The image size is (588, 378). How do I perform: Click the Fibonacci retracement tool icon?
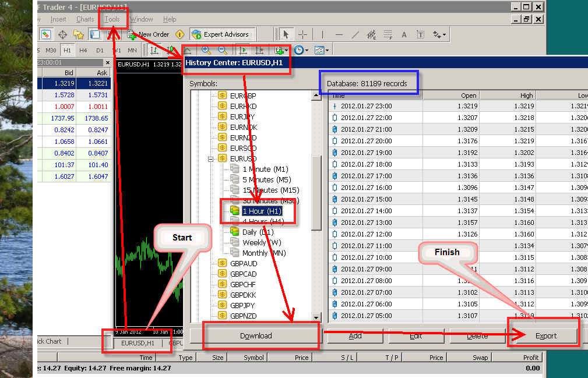(x=372, y=35)
